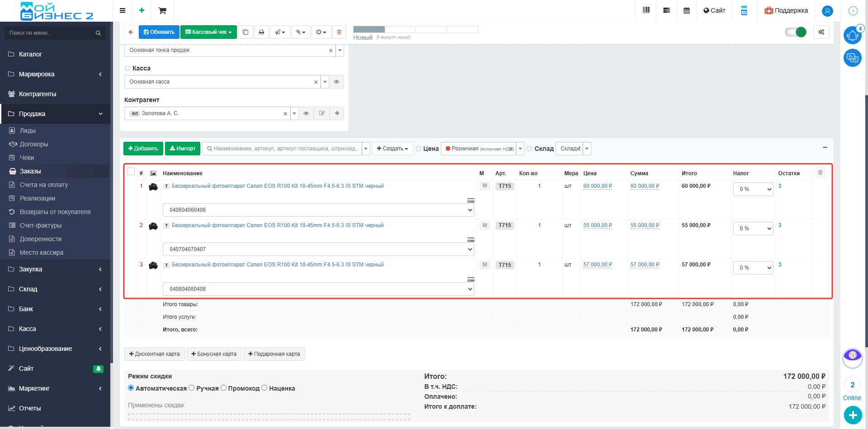Viewport: 868px width, 429px height.
Task: Click the green Добавить button
Action: coord(143,149)
